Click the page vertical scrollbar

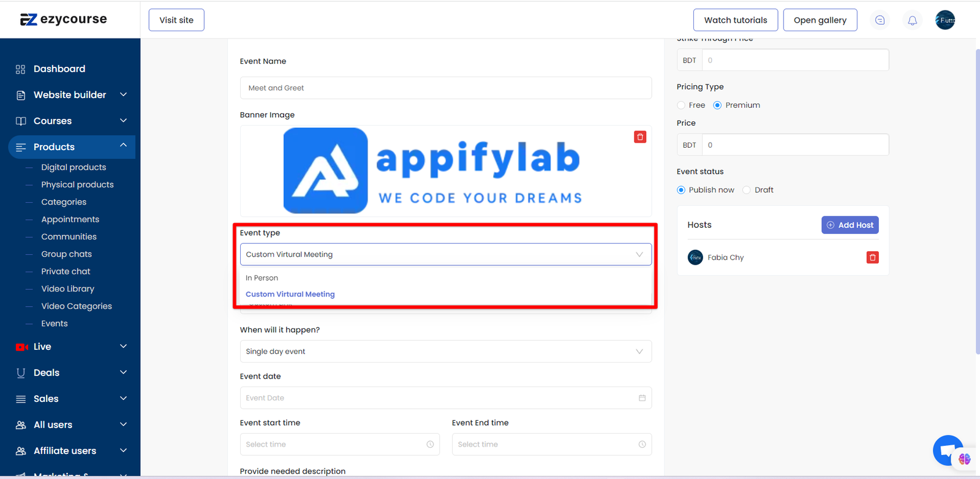[x=977, y=202]
